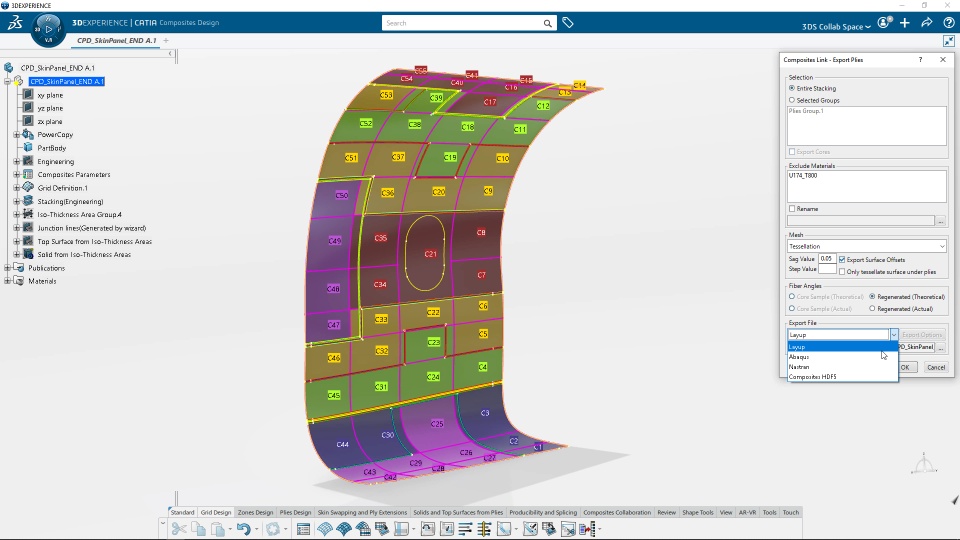
Task: Click the Export File combo box arrow
Action: (x=894, y=335)
